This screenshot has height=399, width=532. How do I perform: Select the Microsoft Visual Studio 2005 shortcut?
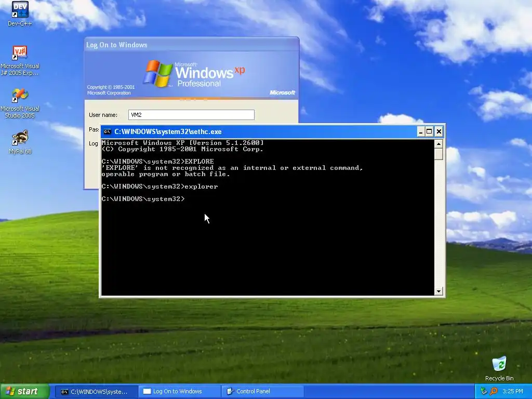[x=20, y=103]
